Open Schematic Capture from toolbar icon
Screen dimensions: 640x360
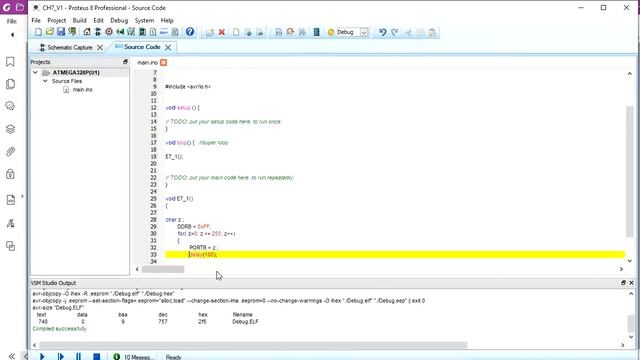pos(98,32)
